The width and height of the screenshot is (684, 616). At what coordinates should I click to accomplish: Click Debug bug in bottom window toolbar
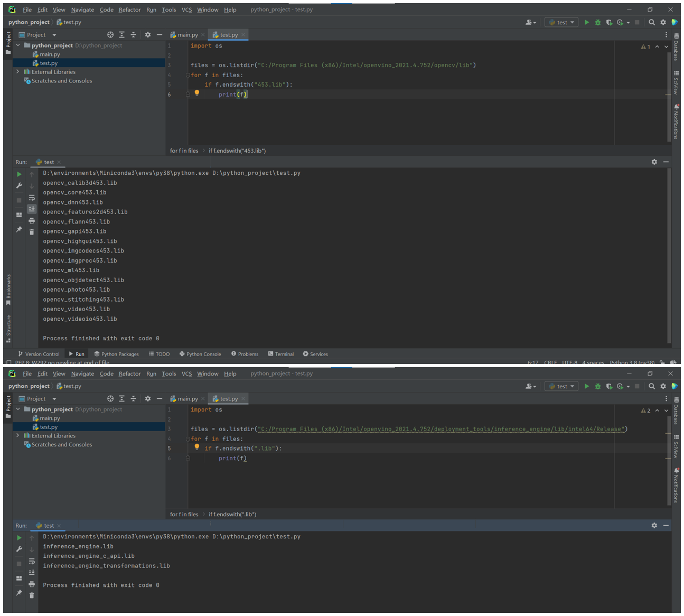coord(598,386)
